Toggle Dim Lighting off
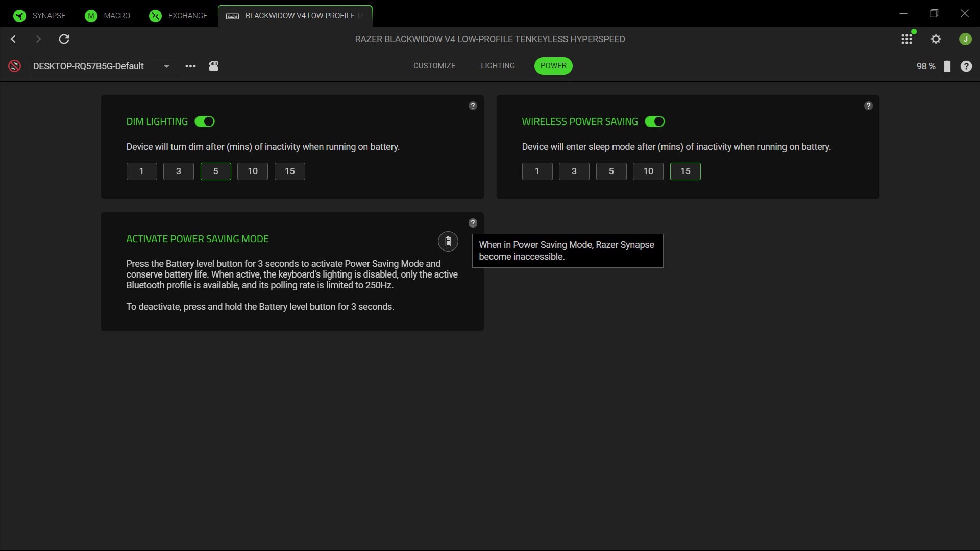This screenshot has width=980, height=551. 205,121
